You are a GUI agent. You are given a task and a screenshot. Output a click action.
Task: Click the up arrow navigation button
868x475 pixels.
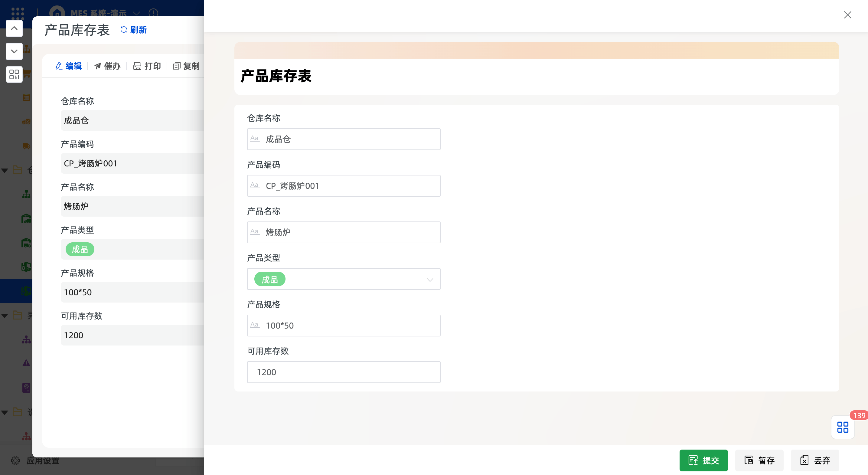pos(14,28)
